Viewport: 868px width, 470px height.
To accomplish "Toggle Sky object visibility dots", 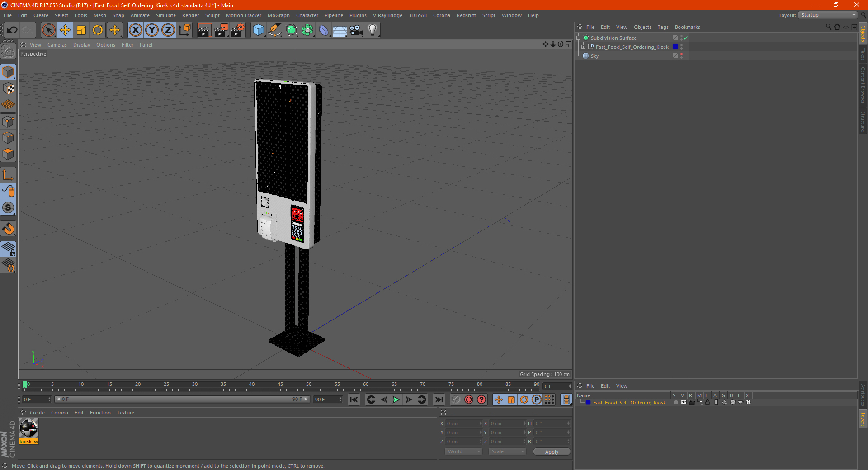I will 681,56.
